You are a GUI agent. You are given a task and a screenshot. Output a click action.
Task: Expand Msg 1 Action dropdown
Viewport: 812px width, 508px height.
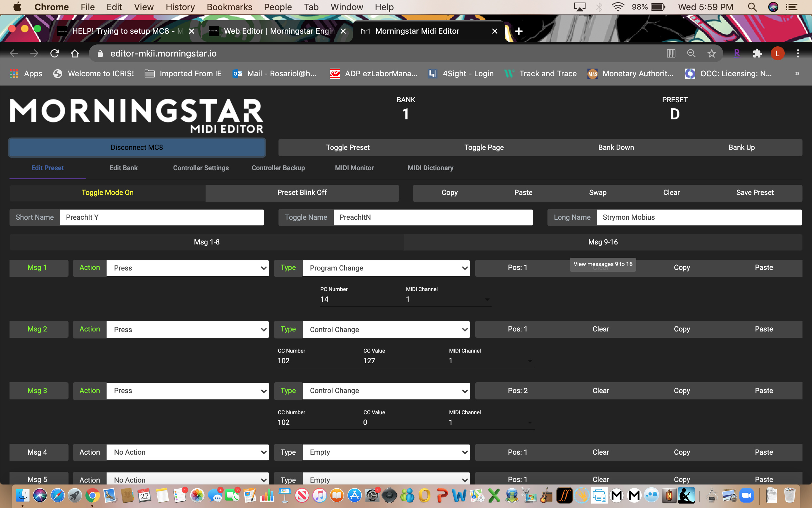187,268
